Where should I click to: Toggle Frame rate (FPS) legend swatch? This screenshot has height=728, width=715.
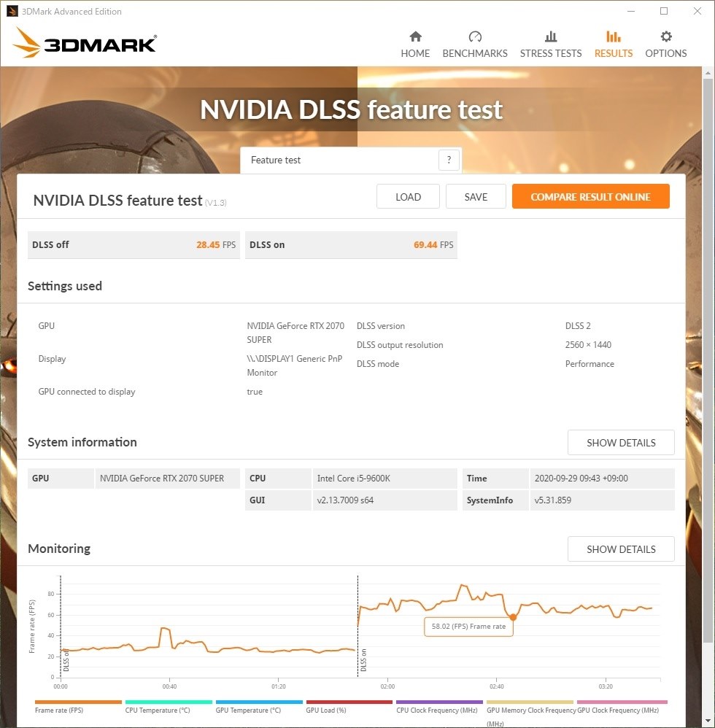point(78,702)
